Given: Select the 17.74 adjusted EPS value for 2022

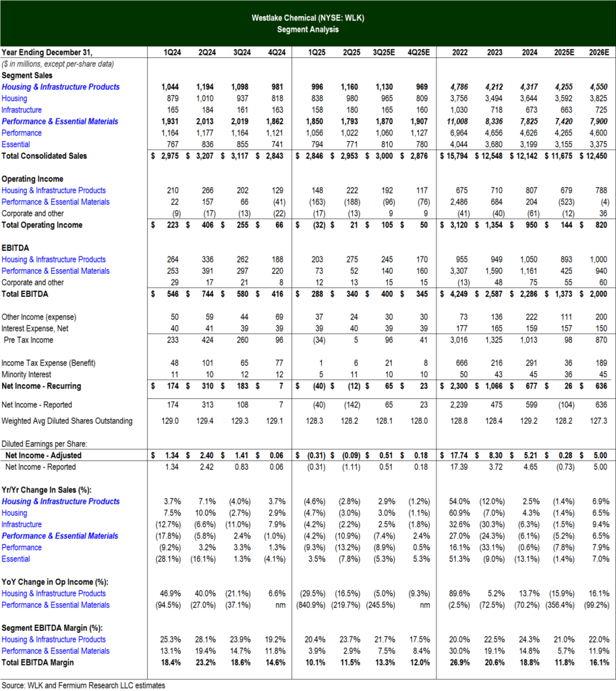Looking at the screenshot, I should tap(459, 455).
